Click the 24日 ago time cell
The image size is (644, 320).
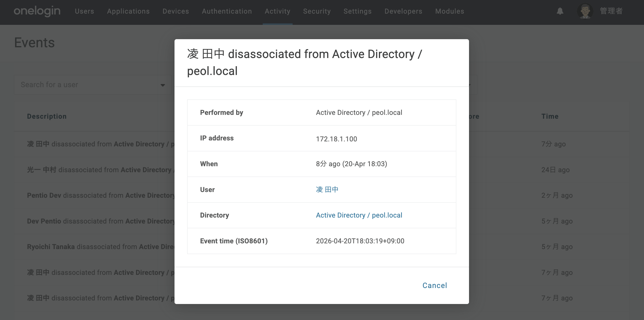click(556, 170)
